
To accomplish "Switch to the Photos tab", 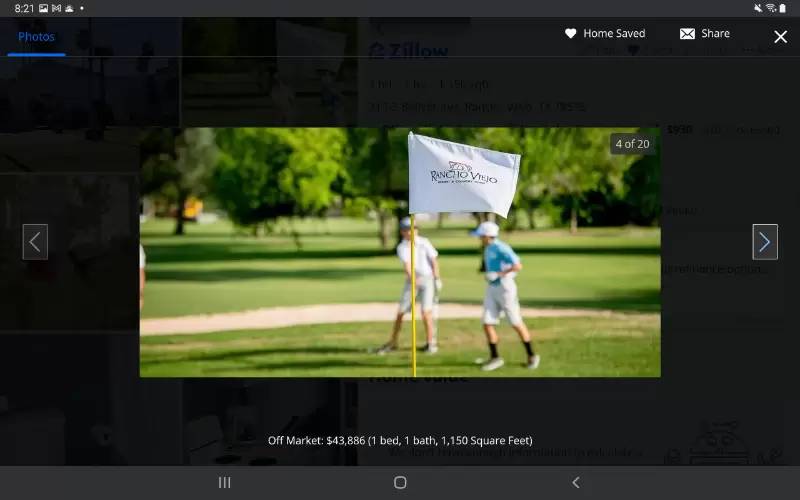I will click(36, 37).
